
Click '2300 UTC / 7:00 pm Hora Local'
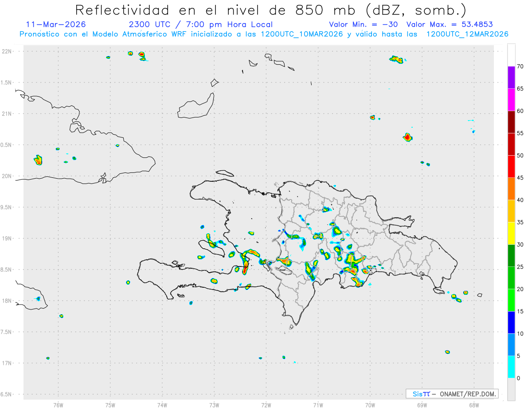point(200,24)
